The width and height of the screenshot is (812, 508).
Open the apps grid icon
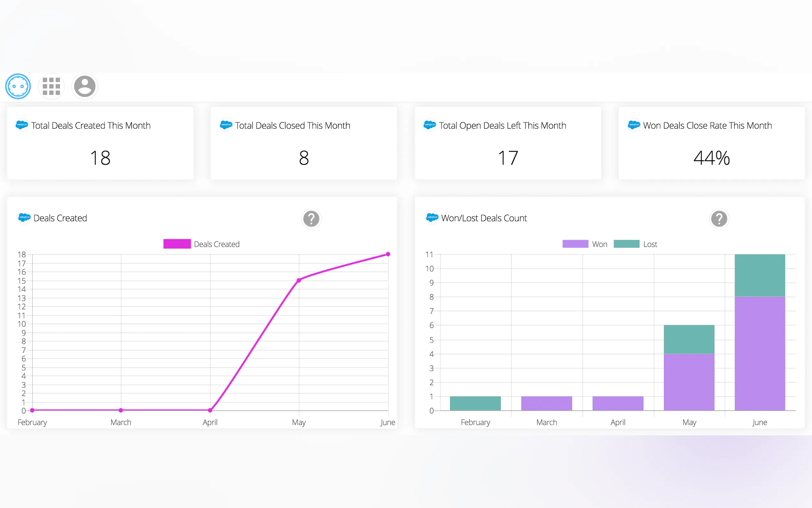pos(51,86)
